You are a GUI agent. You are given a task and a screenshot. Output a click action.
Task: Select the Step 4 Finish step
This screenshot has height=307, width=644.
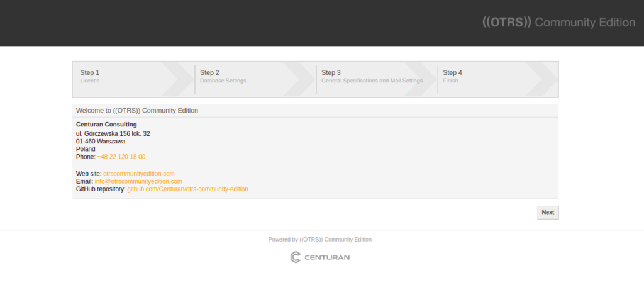(x=498, y=79)
